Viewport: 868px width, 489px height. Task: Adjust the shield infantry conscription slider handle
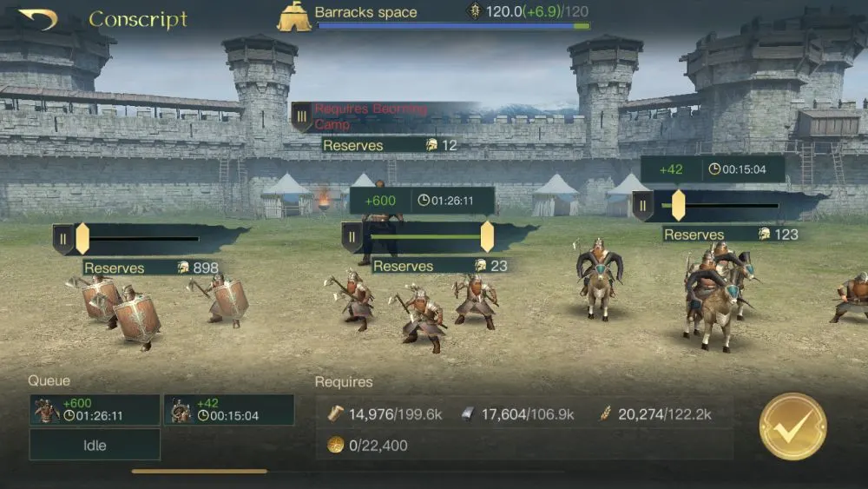tap(82, 239)
